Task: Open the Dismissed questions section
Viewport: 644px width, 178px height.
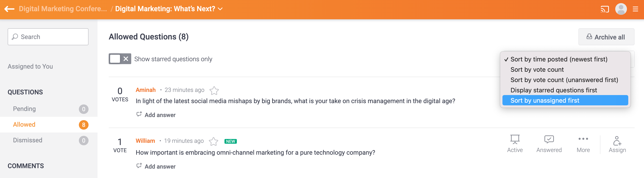Action: pyautogui.click(x=27, y=140)
